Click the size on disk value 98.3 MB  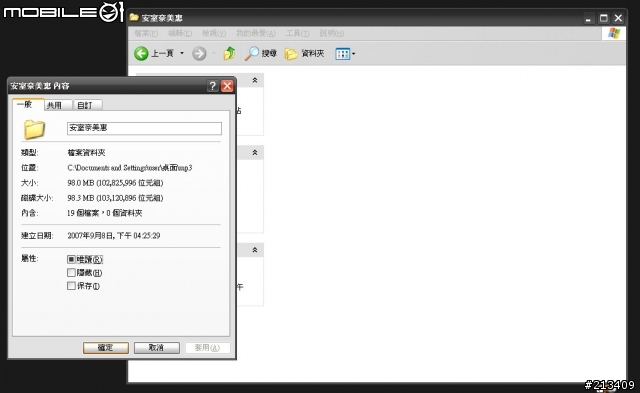click(115, 198)
